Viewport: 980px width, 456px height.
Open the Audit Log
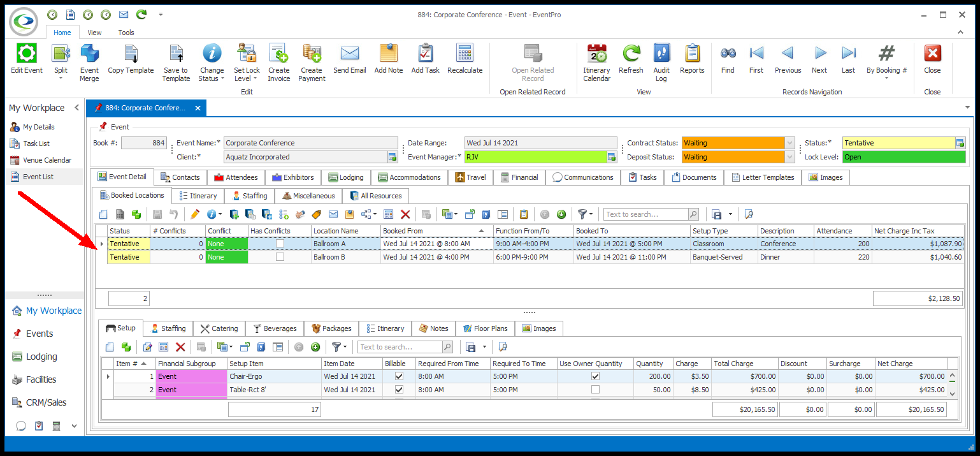click(x=661, y=53)
